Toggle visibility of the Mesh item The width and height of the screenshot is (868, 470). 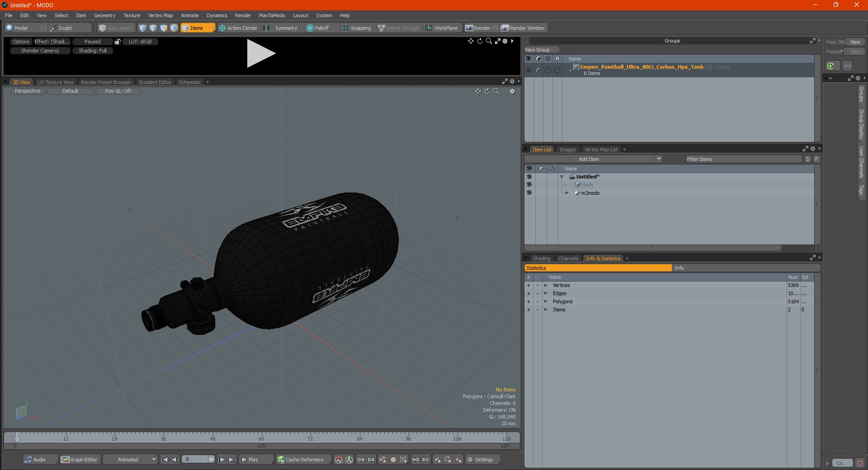click(529, 185)
